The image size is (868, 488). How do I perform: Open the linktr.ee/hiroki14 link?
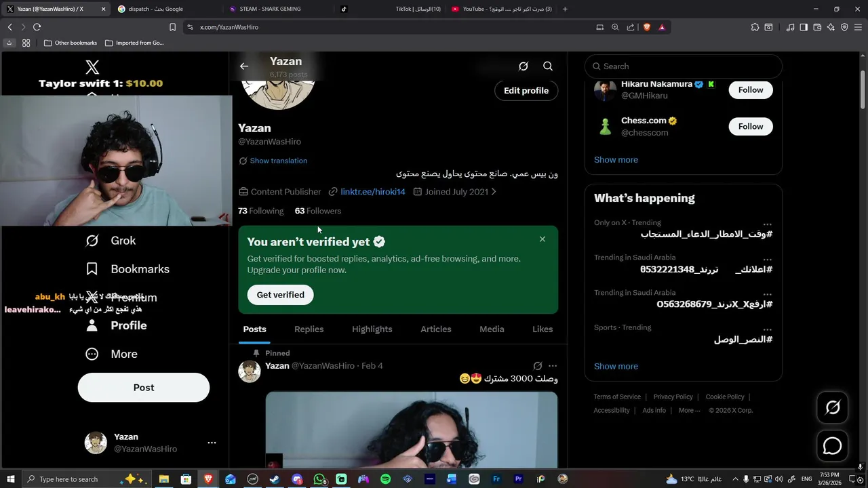373,192
